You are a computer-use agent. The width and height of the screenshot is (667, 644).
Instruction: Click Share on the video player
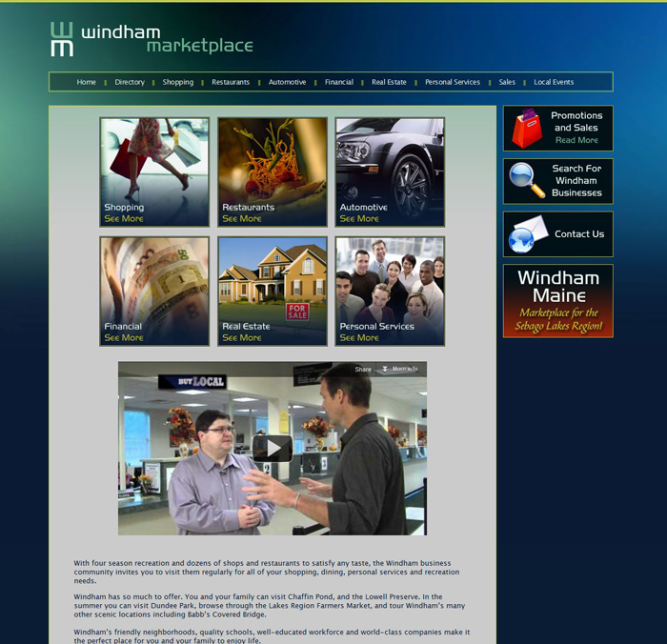point(363,370)
